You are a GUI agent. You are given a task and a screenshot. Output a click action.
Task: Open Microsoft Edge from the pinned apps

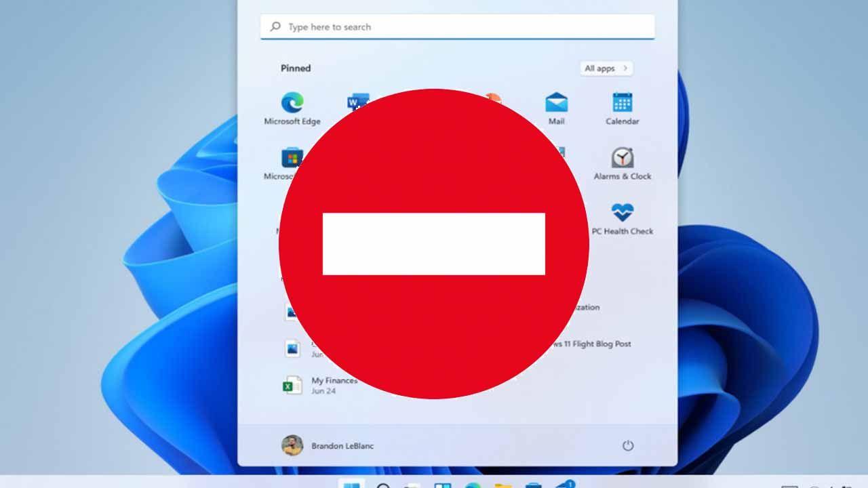pyautogui.click(x=294, y=105)
